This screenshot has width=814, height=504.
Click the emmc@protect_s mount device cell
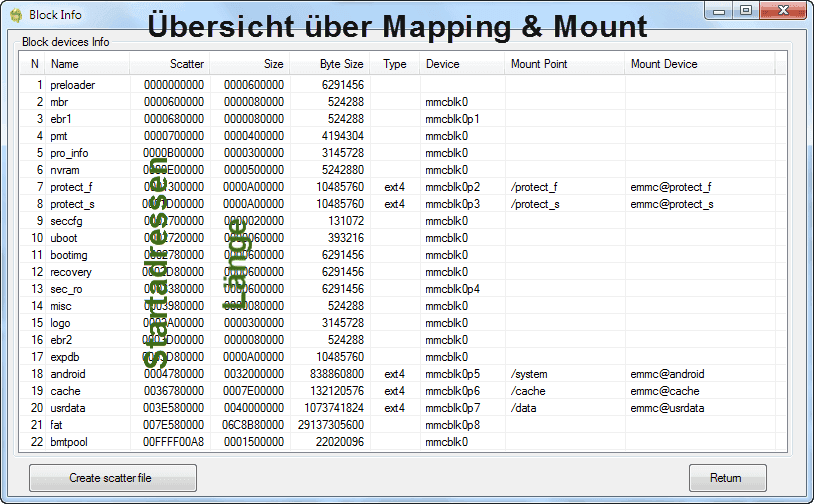(672, 204)
